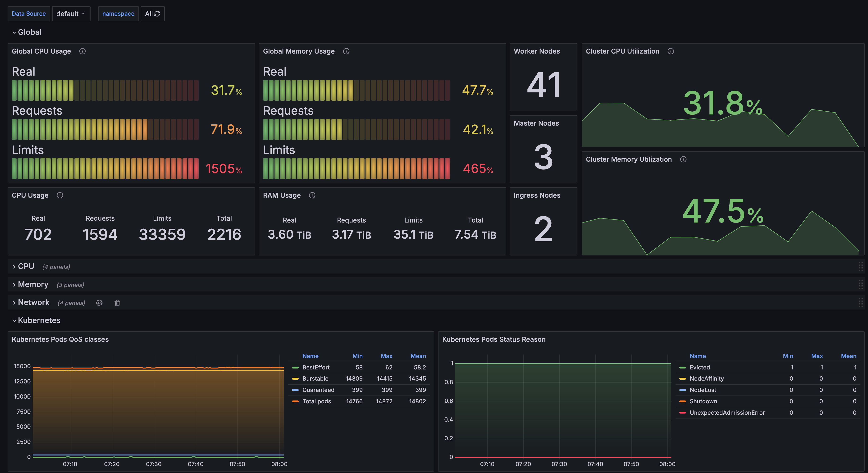Toggle Evicted series in status legend
868x473 pixels.
pos(699,367)
